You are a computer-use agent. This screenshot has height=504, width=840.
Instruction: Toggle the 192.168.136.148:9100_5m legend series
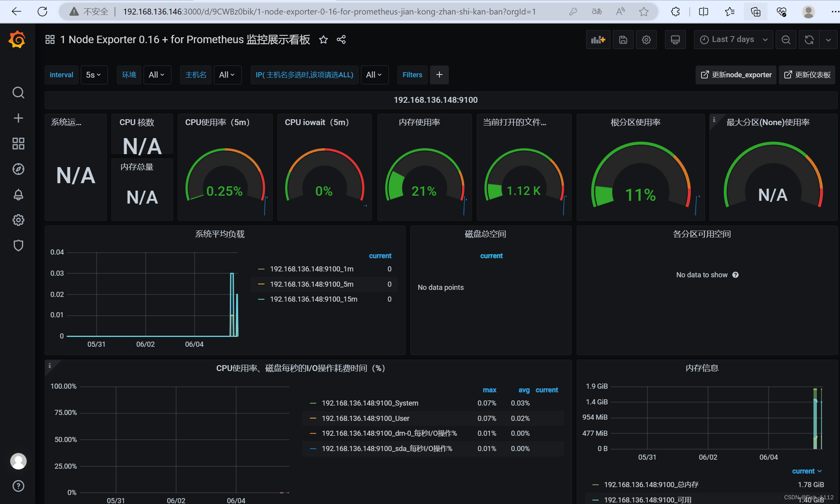pos(312,284)
